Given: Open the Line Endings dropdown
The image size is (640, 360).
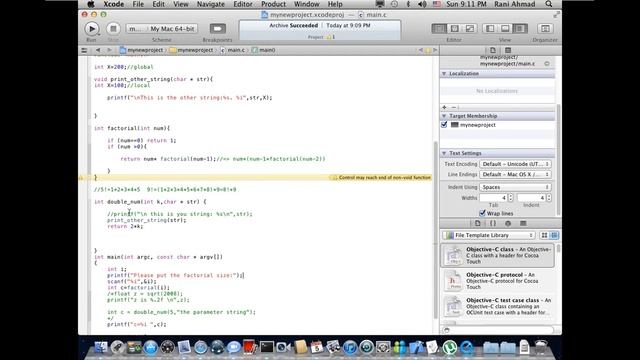Looking at the screenshot, I should pyautogui.click(x=515, y=174).
